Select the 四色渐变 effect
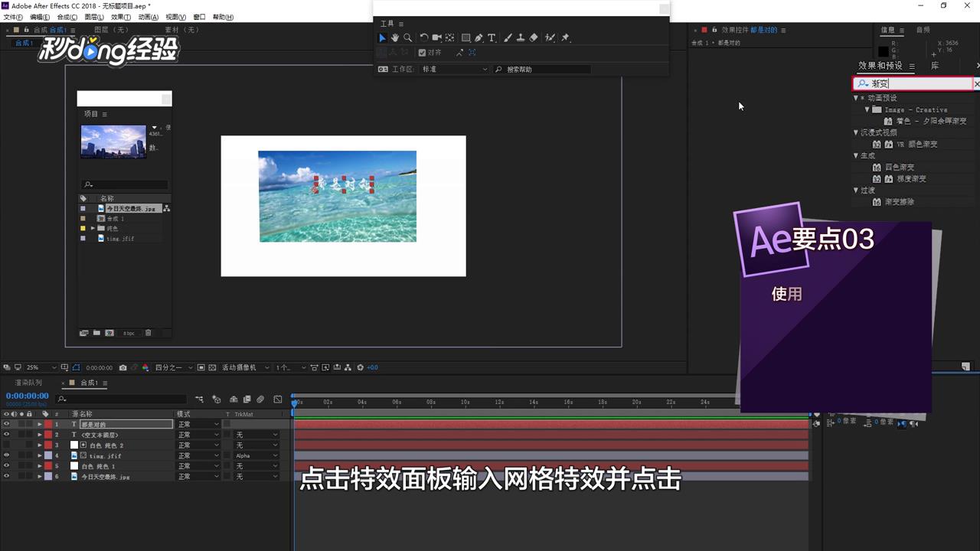 pos(900,167)
